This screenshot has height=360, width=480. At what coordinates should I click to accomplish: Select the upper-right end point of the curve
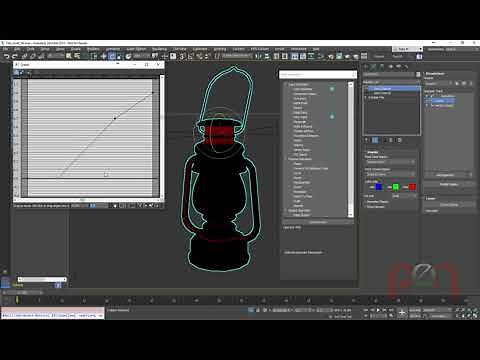153,93
